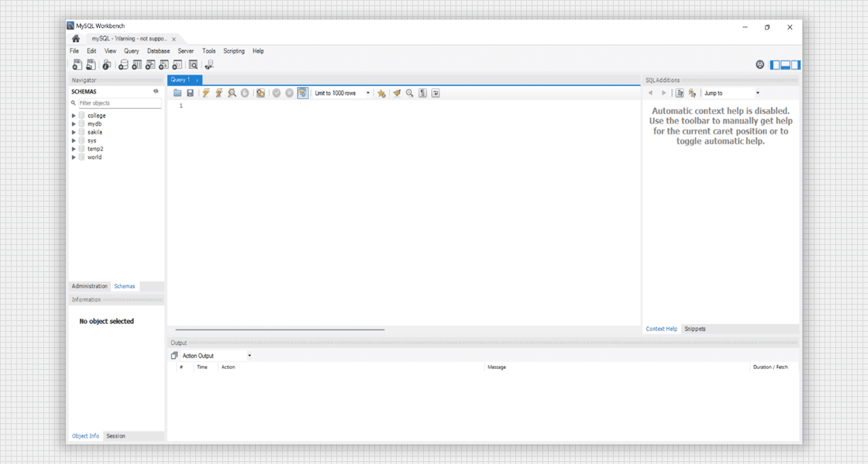Open the Limit to 1000 rows dropdown

pyautogui.click(x=342, y=93)
